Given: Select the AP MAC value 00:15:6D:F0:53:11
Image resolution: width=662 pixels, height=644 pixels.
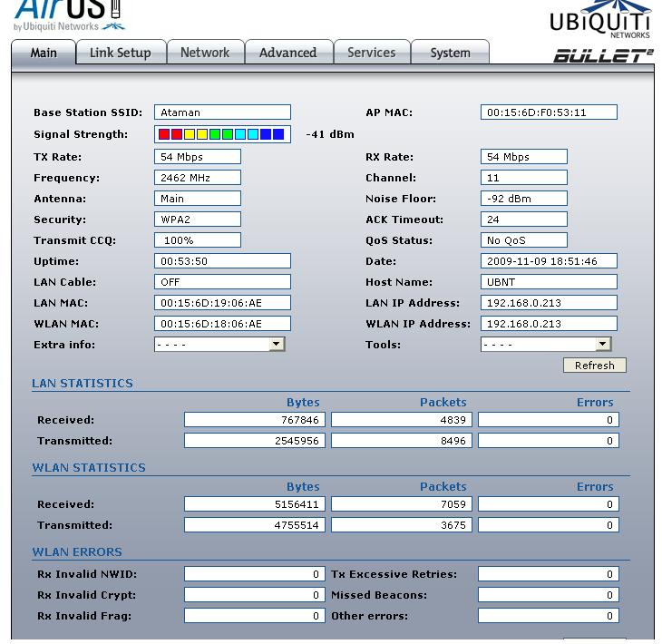Looking at the screenshot, I should point(549,112).
